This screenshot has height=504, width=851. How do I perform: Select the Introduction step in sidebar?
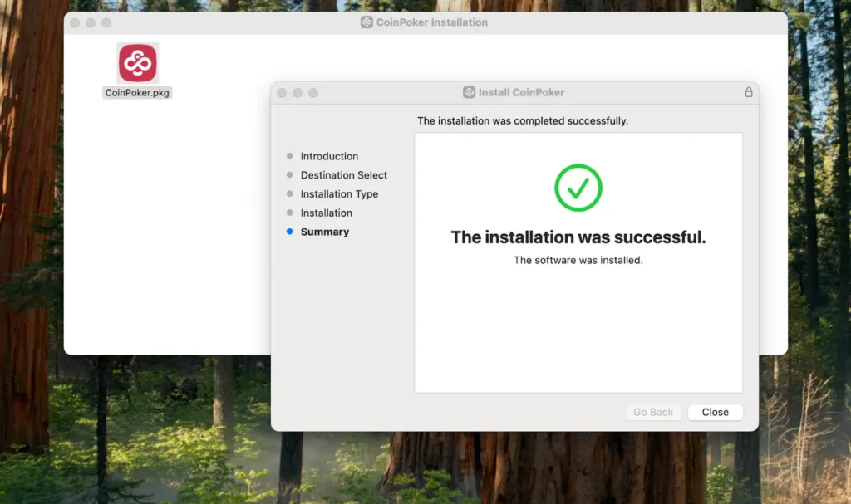click(x=329, y=156)
